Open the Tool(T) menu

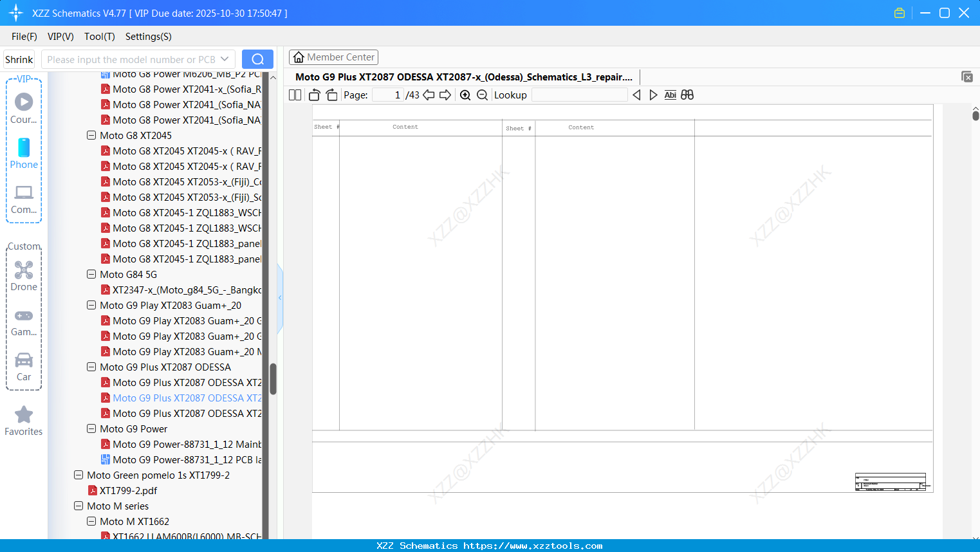[100, 37]
